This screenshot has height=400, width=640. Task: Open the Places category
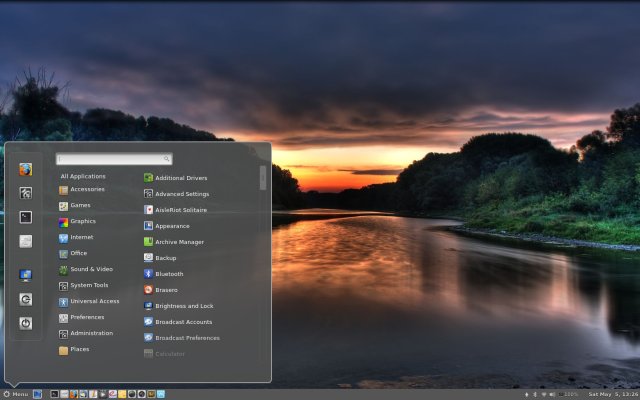pyautogui.click(x=74, y=349)
